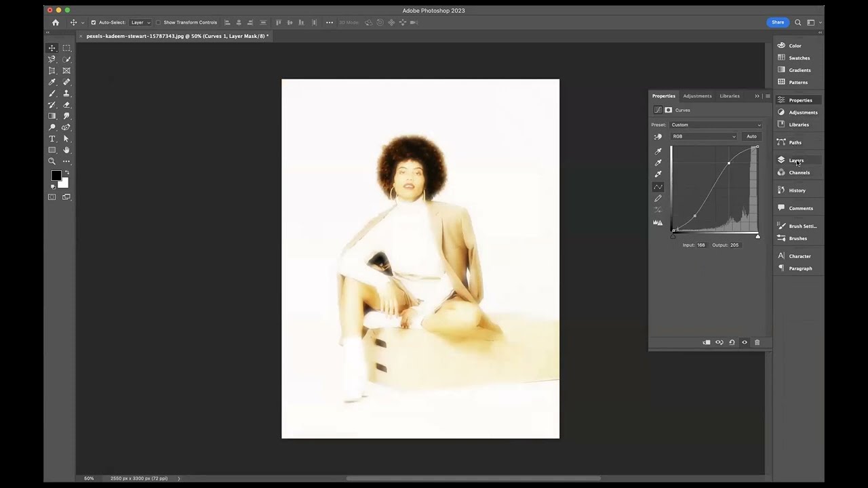Open the Character panel from side dock
868x488 pixels.
tap(800, 256)
